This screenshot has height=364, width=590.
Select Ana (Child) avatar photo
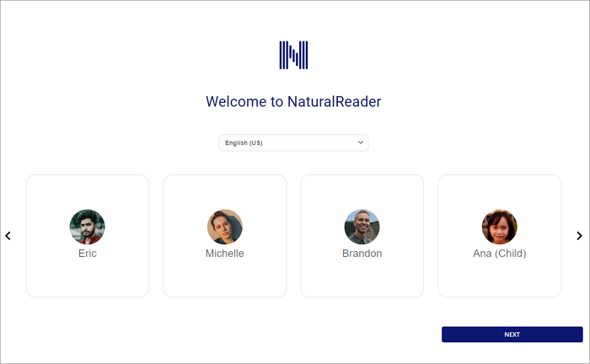click(x=499, y=227)
